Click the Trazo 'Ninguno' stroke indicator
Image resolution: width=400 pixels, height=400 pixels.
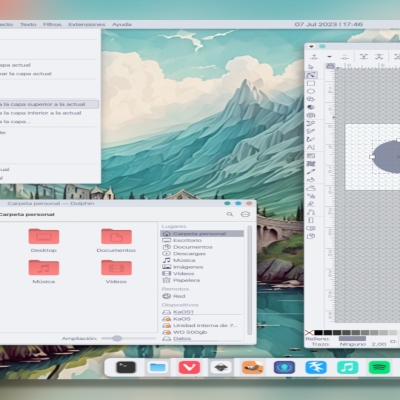pyautogui.click(x=353, y=344)
